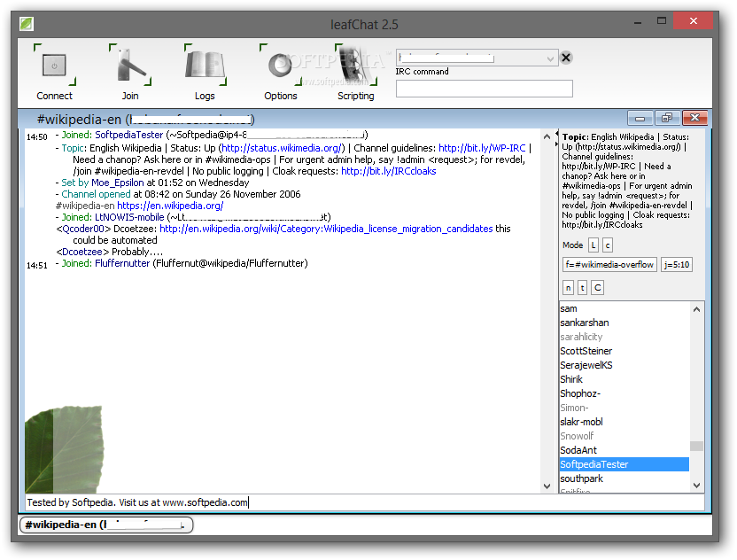Click the nick list scroll down arrow
737x560 pixels.
pos(696,486)
